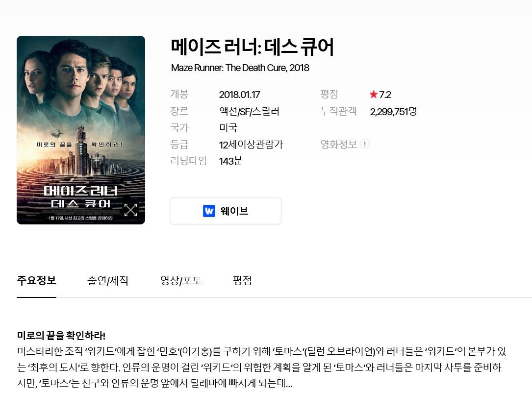Click the 영화정보 exclamation info icon
Image resolution: width=532 pixels, height=416 pixels.
(365, 144)
